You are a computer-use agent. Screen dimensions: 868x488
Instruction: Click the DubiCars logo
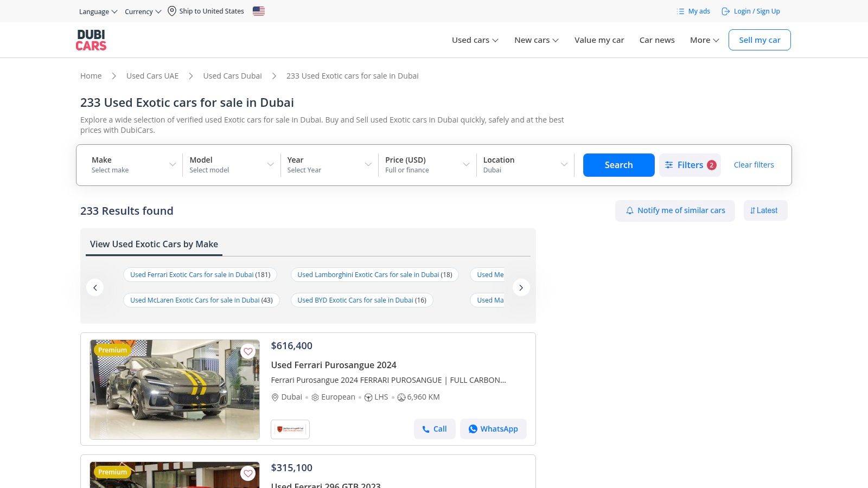[x=91, y=40]
